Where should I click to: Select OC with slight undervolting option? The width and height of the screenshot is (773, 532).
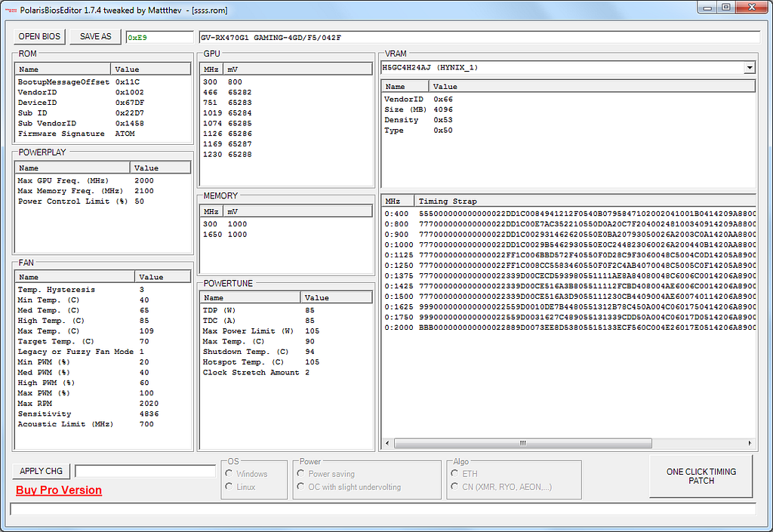(301, 487)
